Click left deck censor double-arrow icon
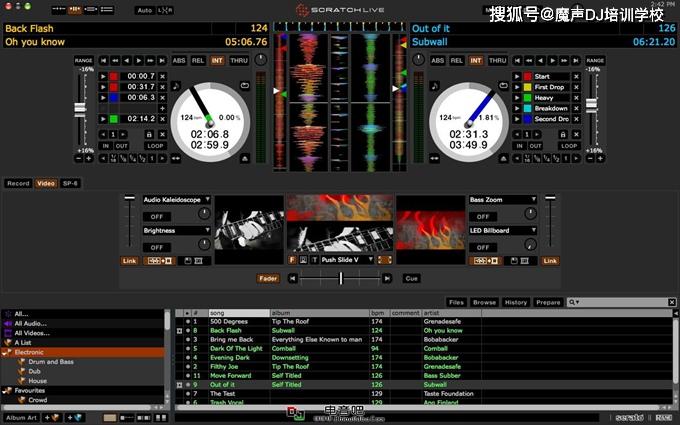The height and width of the screenshot is (425, 680). click(176, 159)
